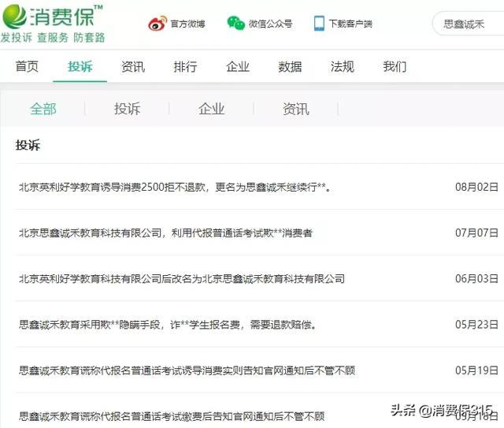Click the 消费保 logo

point(52,16)
